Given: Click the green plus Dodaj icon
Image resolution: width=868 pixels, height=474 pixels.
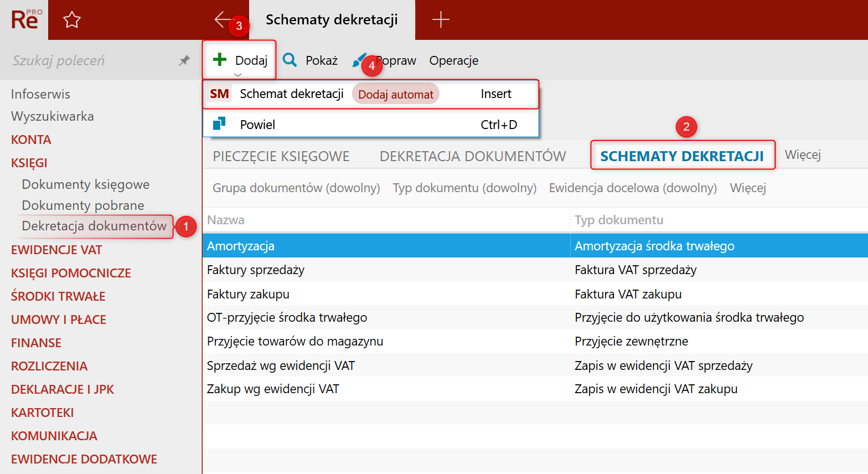Looking at the screenshot, I should [220, 59].
